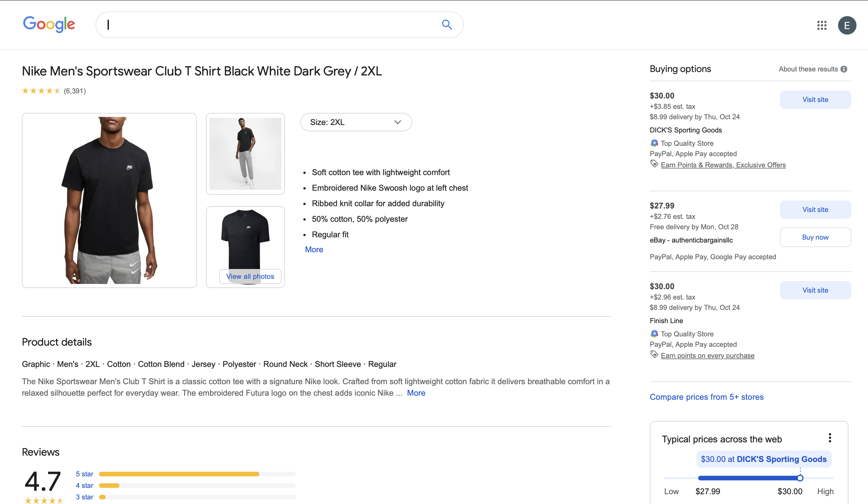This screenshot has height=504, width=868.
Task: Open the account avatar E
Action: click(847, 25)
